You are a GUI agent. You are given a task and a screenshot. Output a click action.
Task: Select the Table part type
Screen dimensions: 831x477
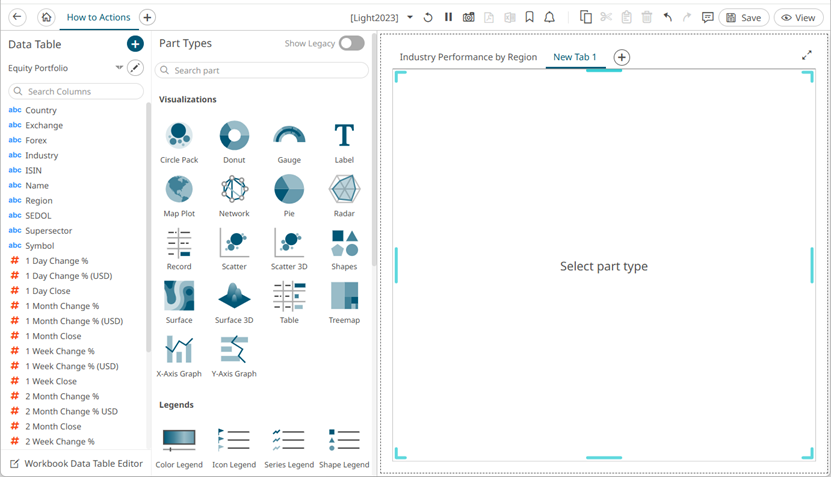pos(289,303)
